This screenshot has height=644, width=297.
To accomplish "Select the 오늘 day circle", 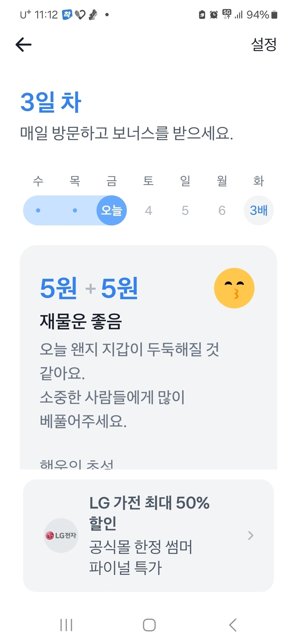I will pyautogui.click(x=112, y=210).
